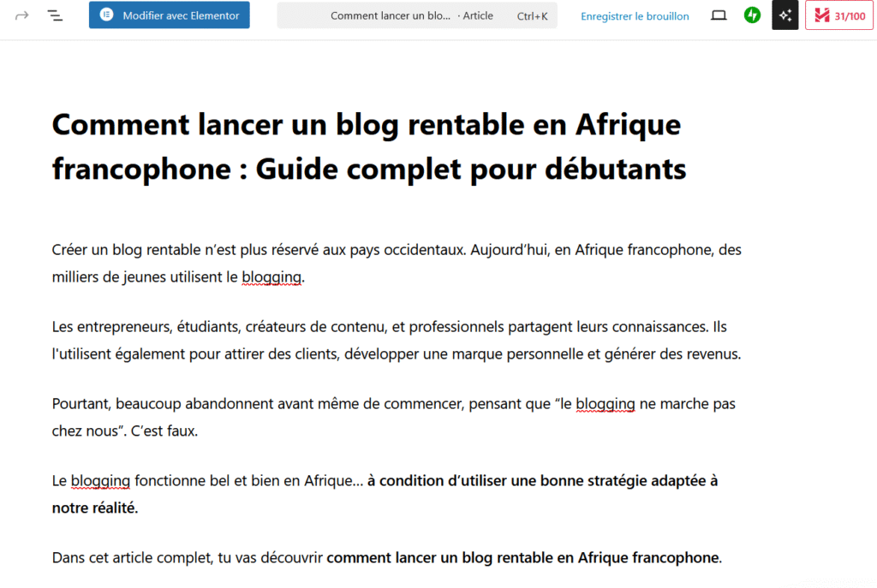Open the document overview list view
Screen dimensions: 877x588
pos(55,15)
